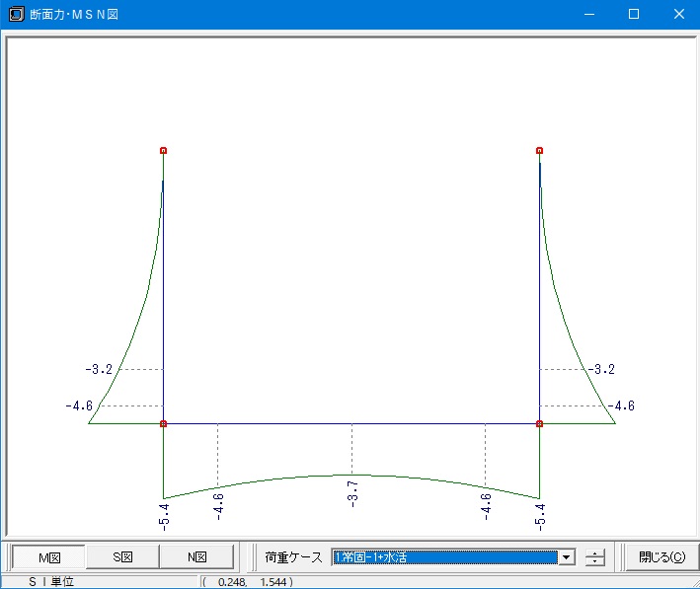This screenshot has width=700, height=589.
Task: Click the 荷重ケース label
Action: click(293, 556)
